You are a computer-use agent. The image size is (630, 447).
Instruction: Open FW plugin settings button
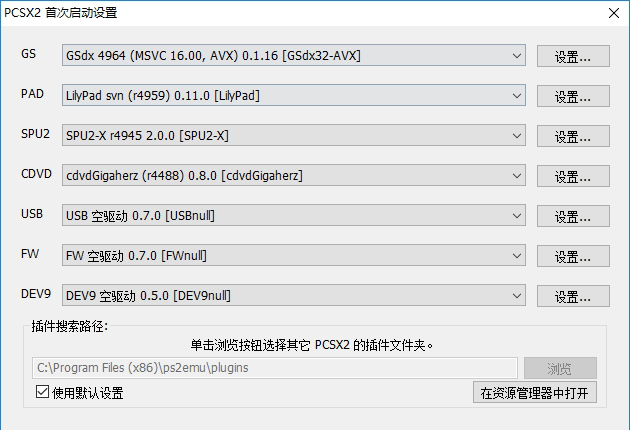pos(573,256)
